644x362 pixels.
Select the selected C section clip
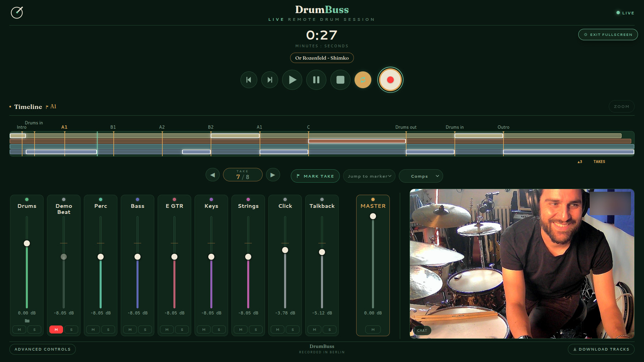pos(357,141)
